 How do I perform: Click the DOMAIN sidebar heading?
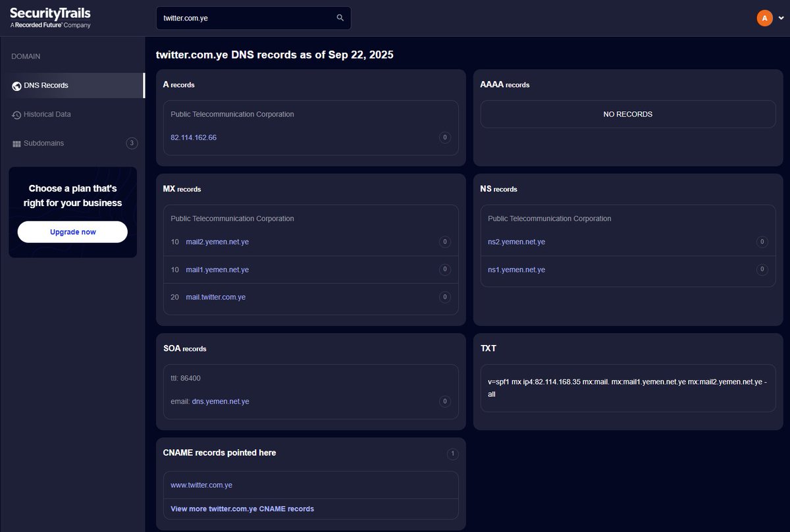26,57
